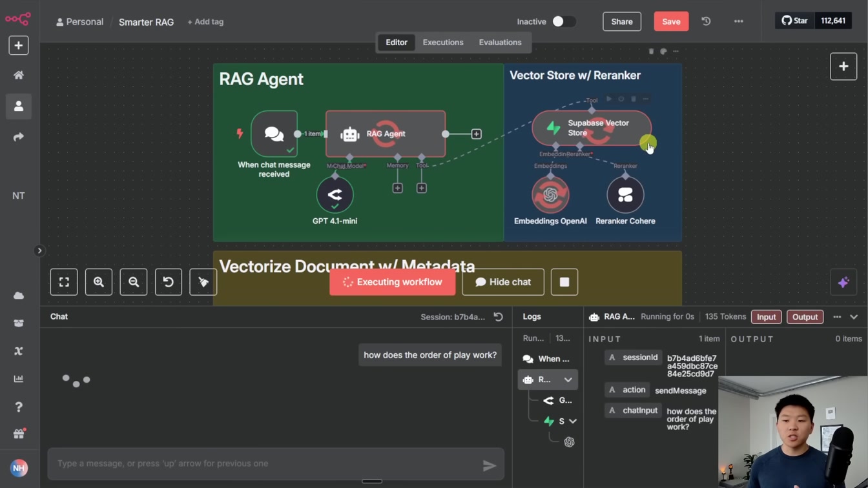This screenshot has height=488, width=868.
Task: Switch to the Evaluations tab
Action: 500,43
